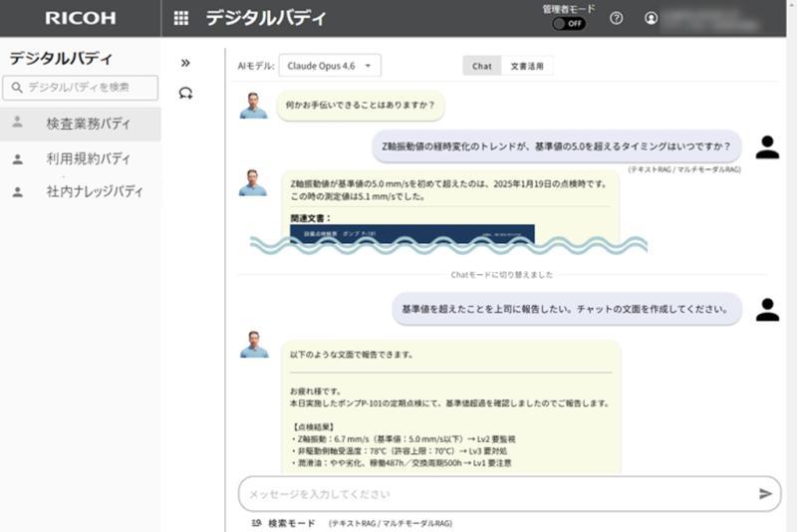Click the 潤滑油：やや劣化 result line
Image resolution: width=797 pixels, height=532 pixels.
(401, 463)
